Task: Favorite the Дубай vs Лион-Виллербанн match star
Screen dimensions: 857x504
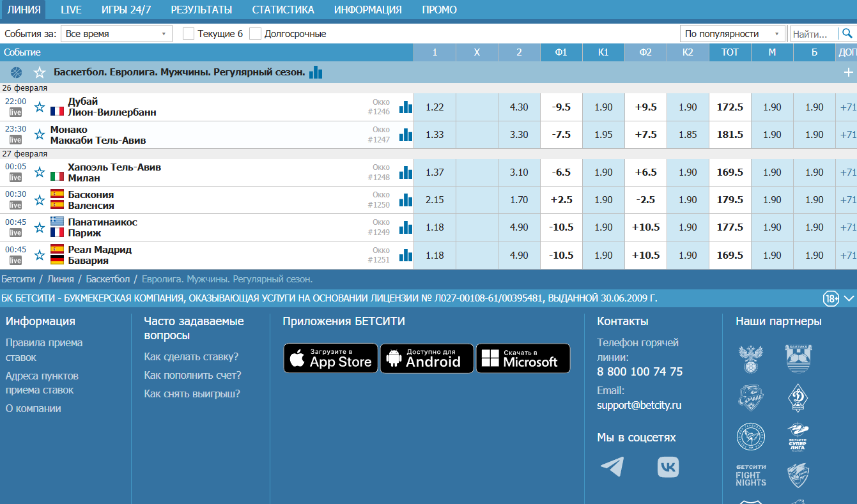Action: click(40, 107)
